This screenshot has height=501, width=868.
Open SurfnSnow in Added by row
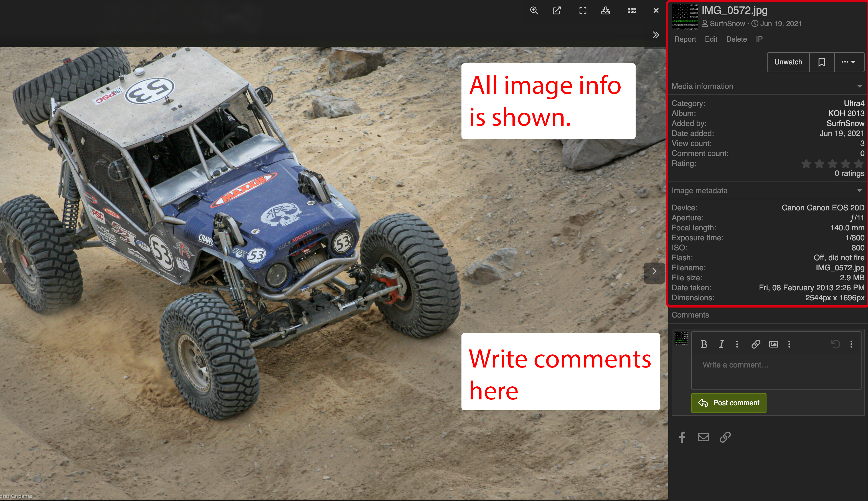click(x=845, y=123)
